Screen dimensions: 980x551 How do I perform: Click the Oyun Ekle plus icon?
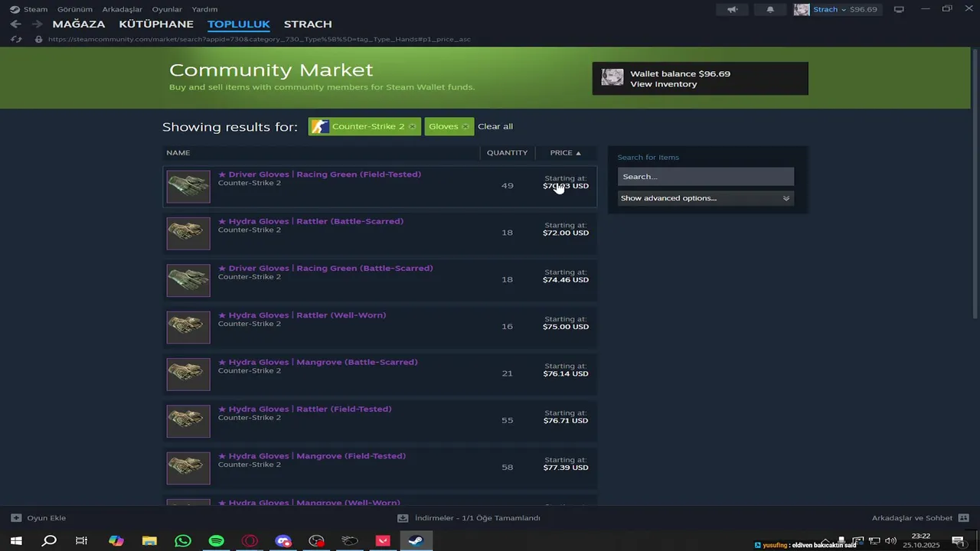pos(16,518)
